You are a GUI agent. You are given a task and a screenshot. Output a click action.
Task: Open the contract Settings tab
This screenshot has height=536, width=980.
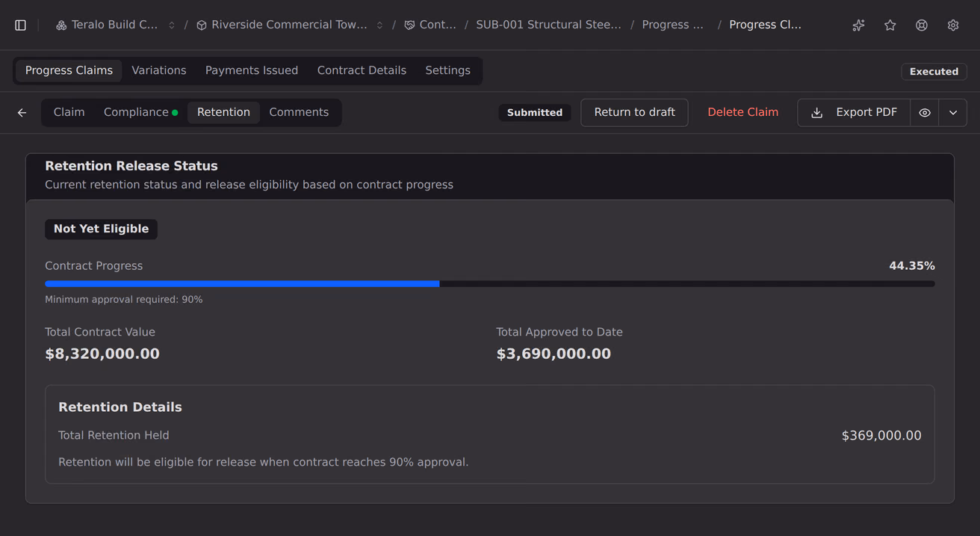448,70
